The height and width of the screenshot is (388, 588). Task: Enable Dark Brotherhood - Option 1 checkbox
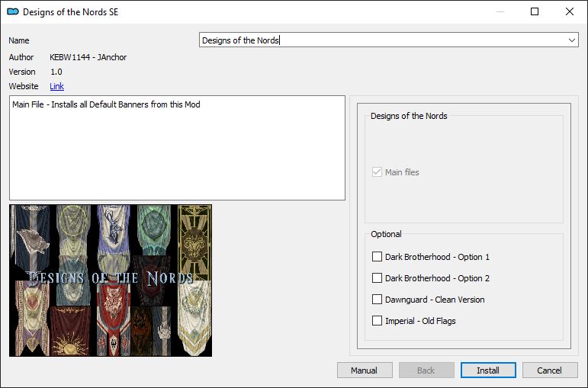[377, 257]
